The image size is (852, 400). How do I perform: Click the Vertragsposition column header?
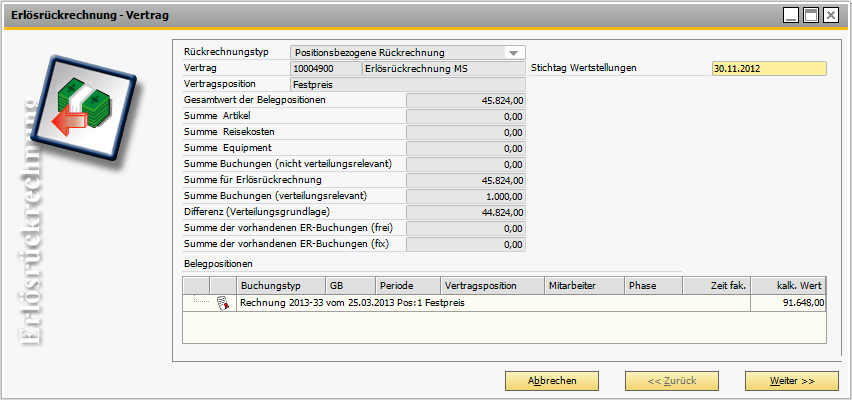point(492,285)
